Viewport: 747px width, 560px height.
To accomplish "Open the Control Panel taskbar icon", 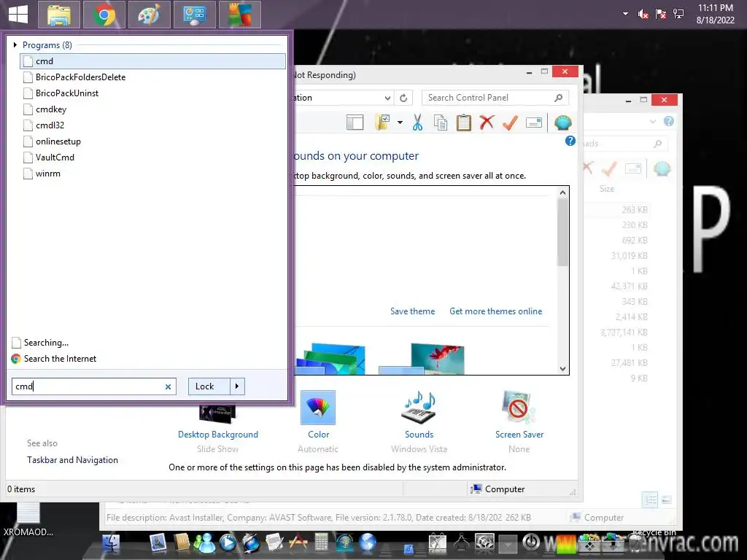I will pos(194,15).
